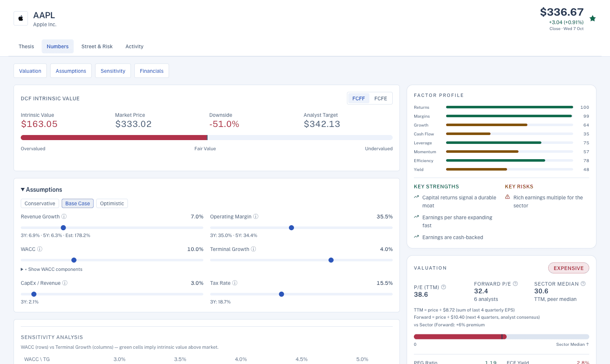The height and width of the screenshot is (364, 610).
Task: Open the Street & Risk tab
Action: (97, 47)
